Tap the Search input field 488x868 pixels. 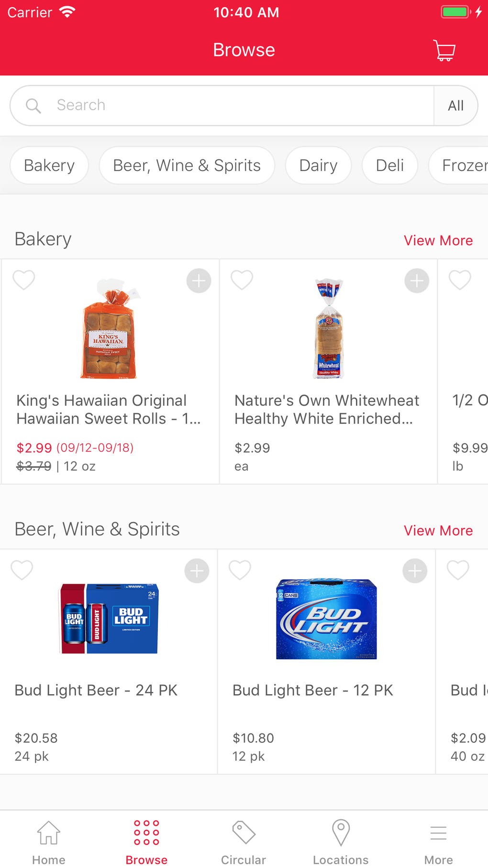point(239,106)
